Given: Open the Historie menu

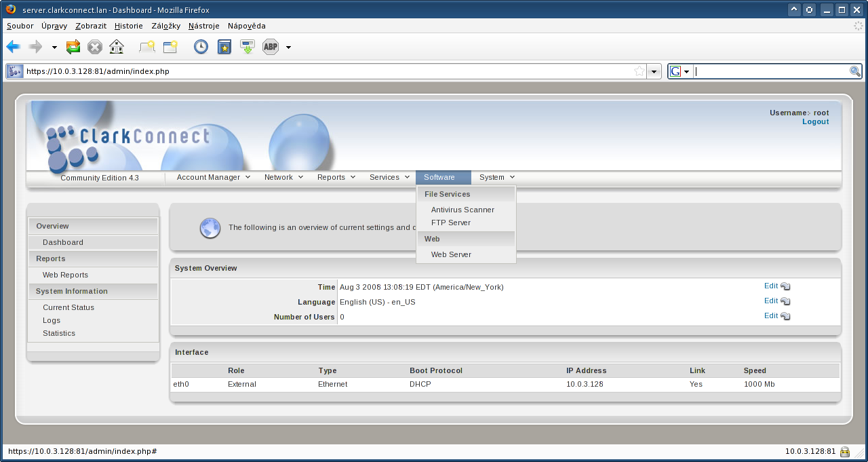Looking at the screenshot, I should [129, 26].
